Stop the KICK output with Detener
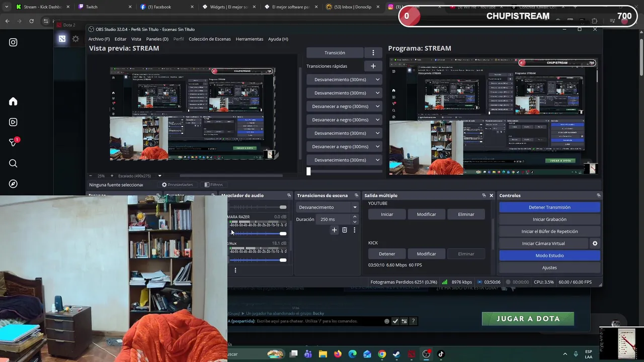 (x=387, y=254)
